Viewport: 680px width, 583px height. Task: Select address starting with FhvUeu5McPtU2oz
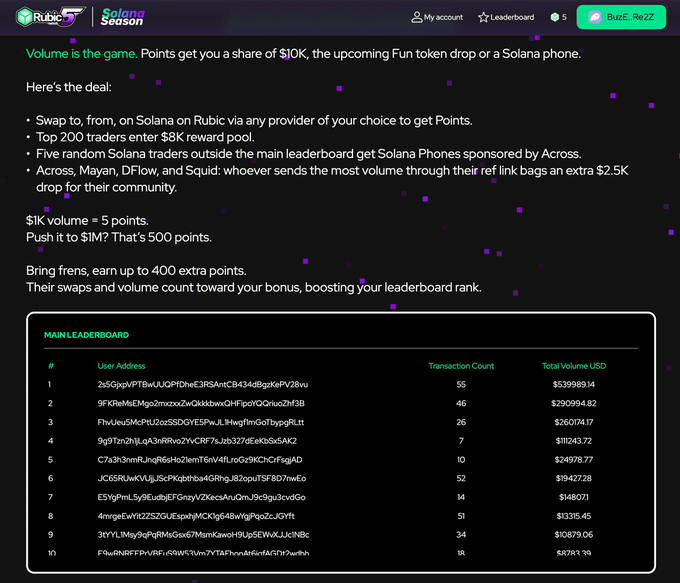point(201,422)
